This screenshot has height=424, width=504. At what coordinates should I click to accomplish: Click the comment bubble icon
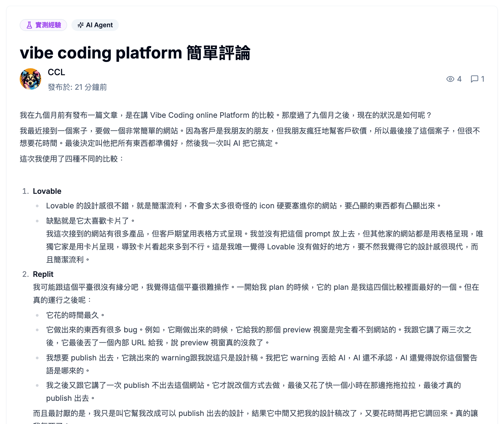pyautogui.click(x=474, y=79)
